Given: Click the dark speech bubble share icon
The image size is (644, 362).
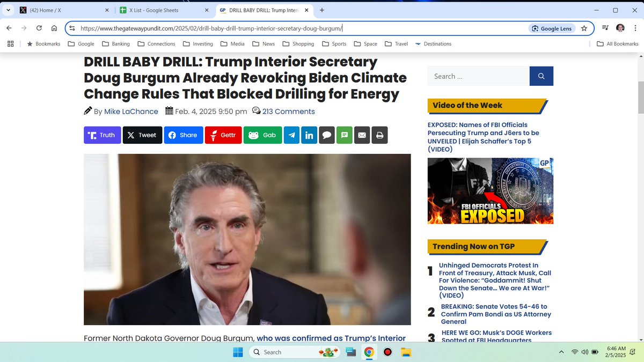Looking at the screenshot, I should (327, 135).
